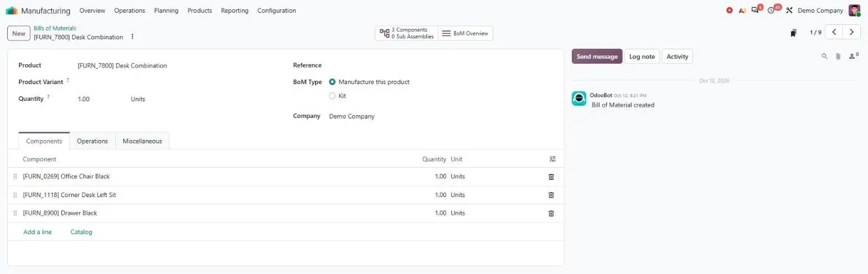868x274 pixels.
Task: Select [FURN_8900] Drawer Black component
Action: click(60, 213)
